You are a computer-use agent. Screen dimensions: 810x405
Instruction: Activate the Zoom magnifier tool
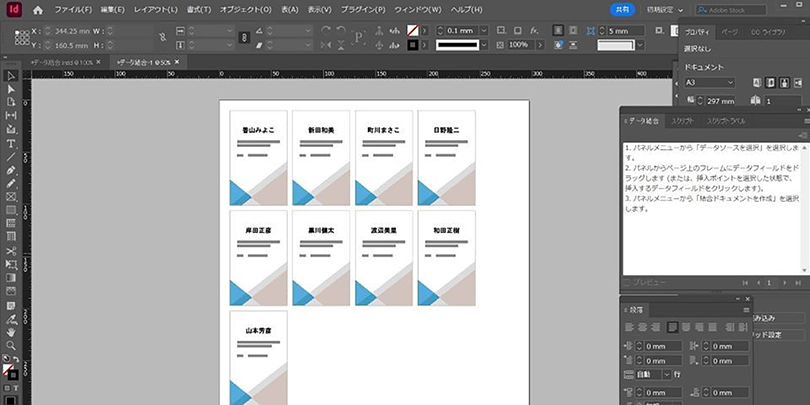click(x=10, y=345)
